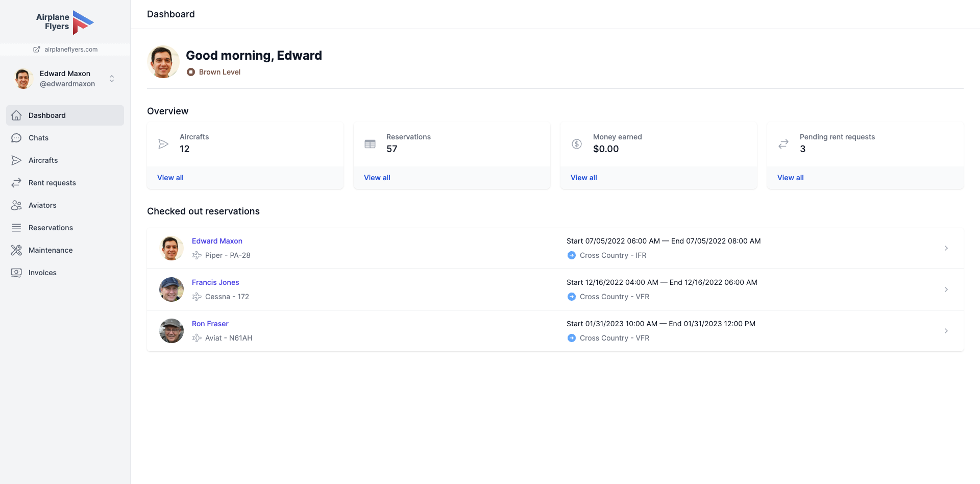Open the Invoices menu item
Image resolution: width=980 pixels, height=484 pixels.
42,273
